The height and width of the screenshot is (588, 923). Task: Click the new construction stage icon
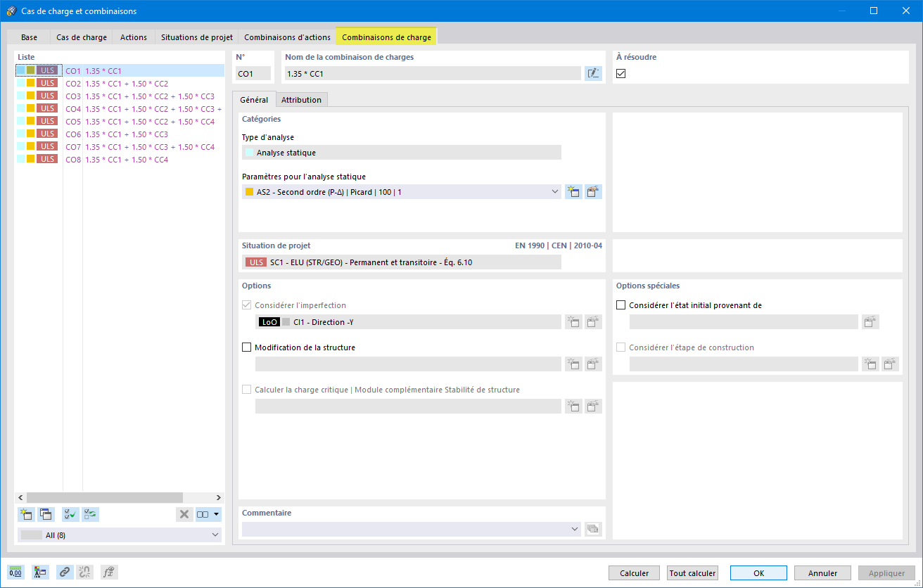click(871, 364)
